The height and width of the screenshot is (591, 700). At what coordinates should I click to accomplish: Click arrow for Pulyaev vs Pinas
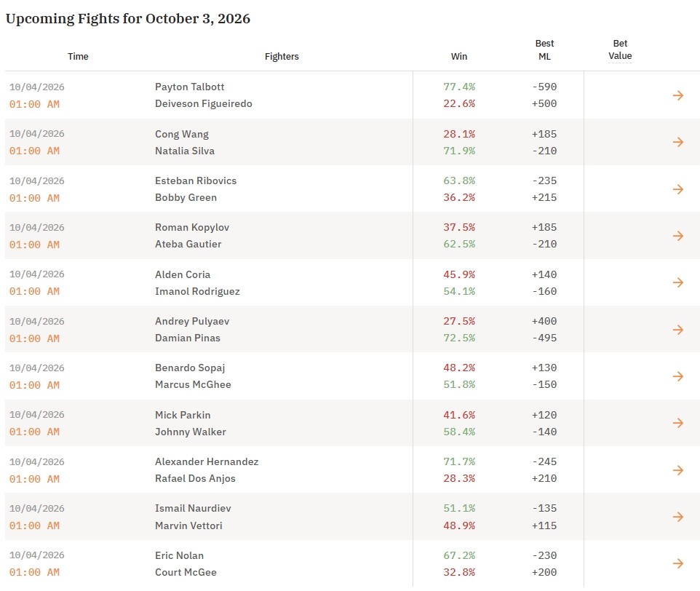point(677,330)
